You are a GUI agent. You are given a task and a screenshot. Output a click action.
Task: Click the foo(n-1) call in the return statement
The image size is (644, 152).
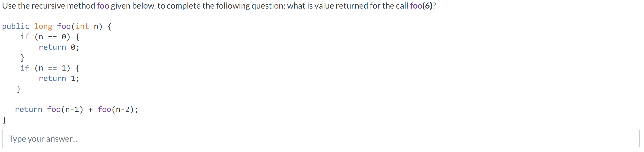coord(66,109)
